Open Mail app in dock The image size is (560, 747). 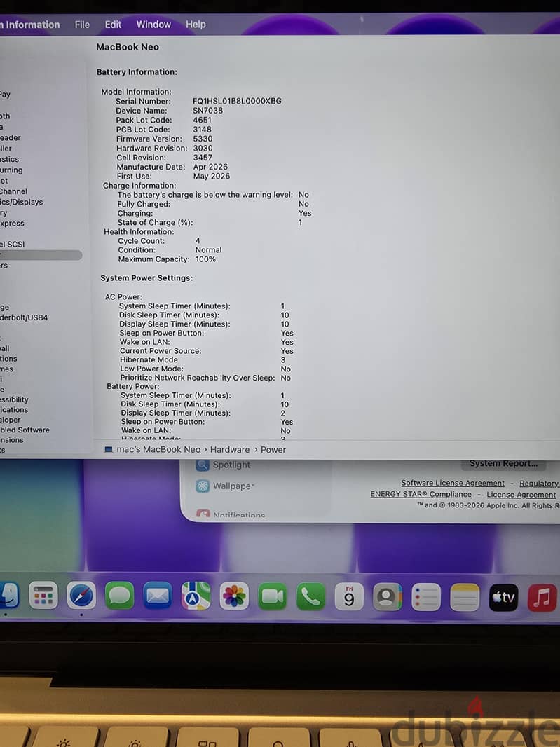point(158,596)
